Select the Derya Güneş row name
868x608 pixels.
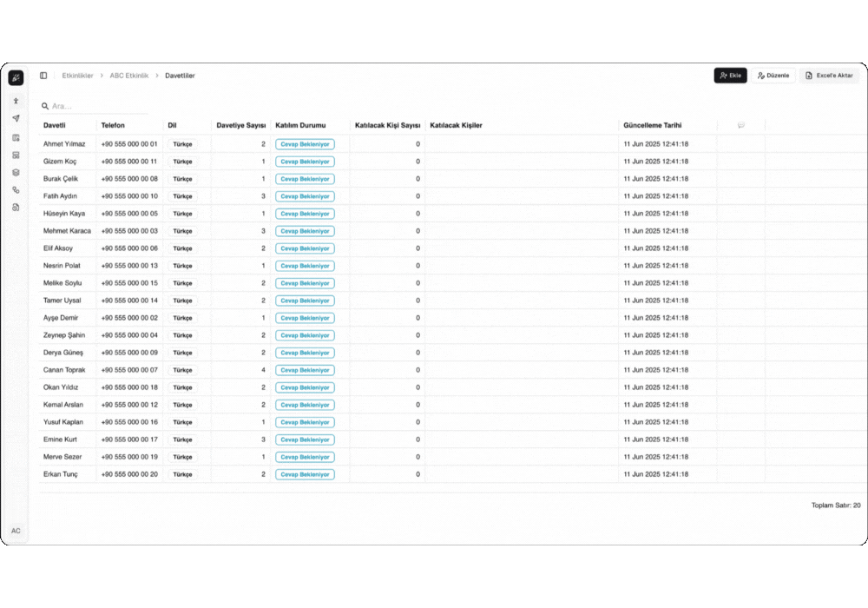coord(63,353)
